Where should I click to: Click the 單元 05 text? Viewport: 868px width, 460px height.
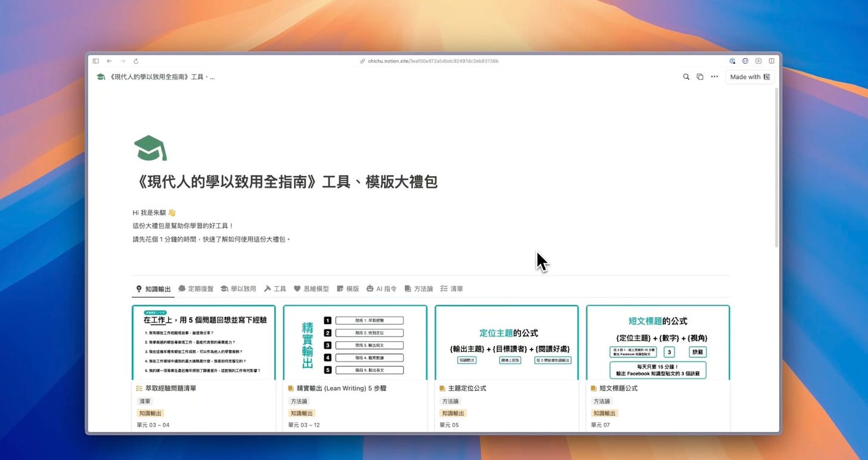coord(449,425)
